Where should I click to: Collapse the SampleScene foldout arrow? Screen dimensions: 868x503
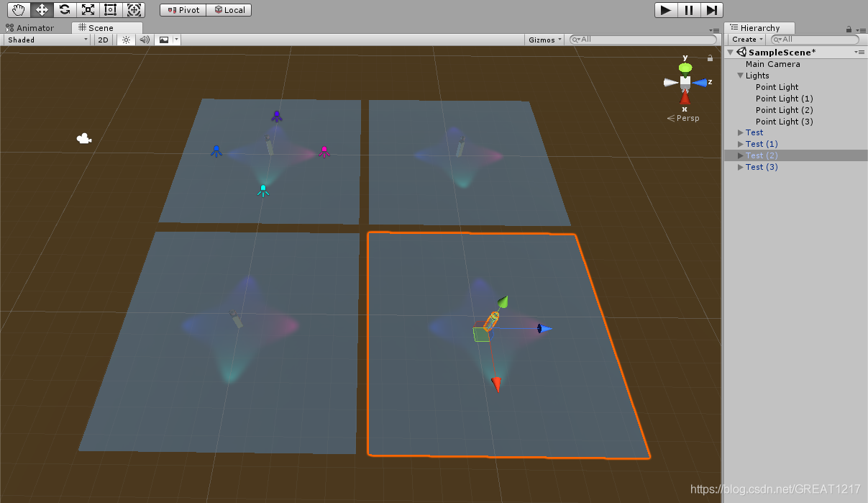[731, 53]
